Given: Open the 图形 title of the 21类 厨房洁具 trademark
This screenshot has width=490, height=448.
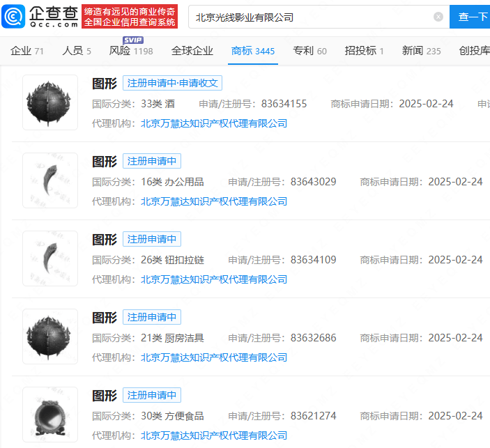Looking at the screenshot, I should pos(105,318).
